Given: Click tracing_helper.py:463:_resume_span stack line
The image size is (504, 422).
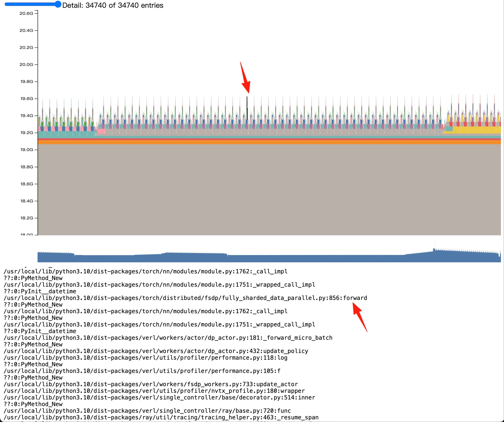Looking at the screenshot, I should 161,417.
